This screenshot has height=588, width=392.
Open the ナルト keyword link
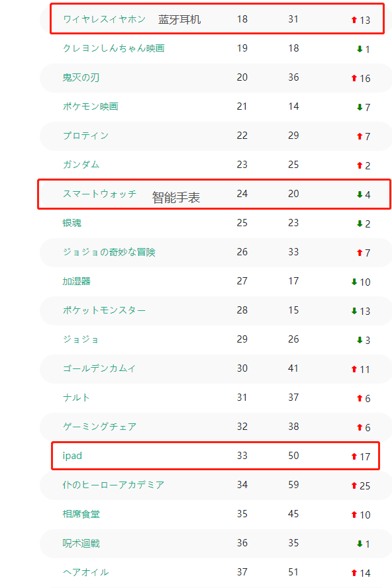coord(76,398)
